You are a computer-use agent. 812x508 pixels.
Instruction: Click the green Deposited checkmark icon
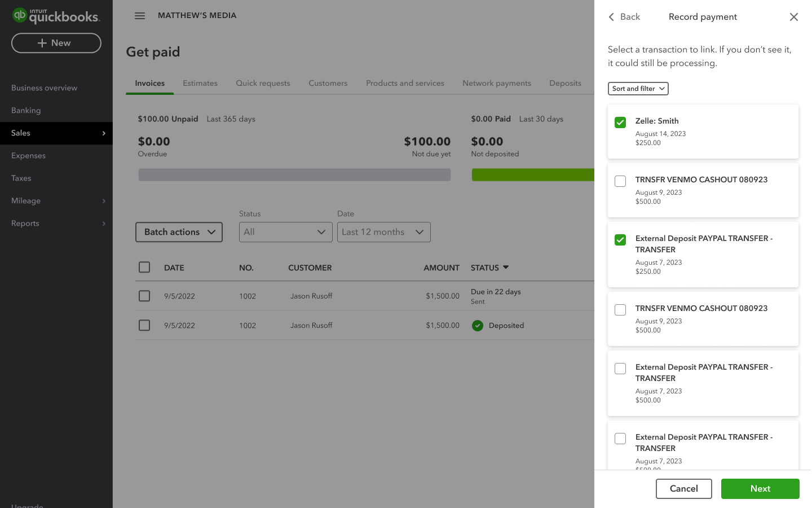(478, 326)
